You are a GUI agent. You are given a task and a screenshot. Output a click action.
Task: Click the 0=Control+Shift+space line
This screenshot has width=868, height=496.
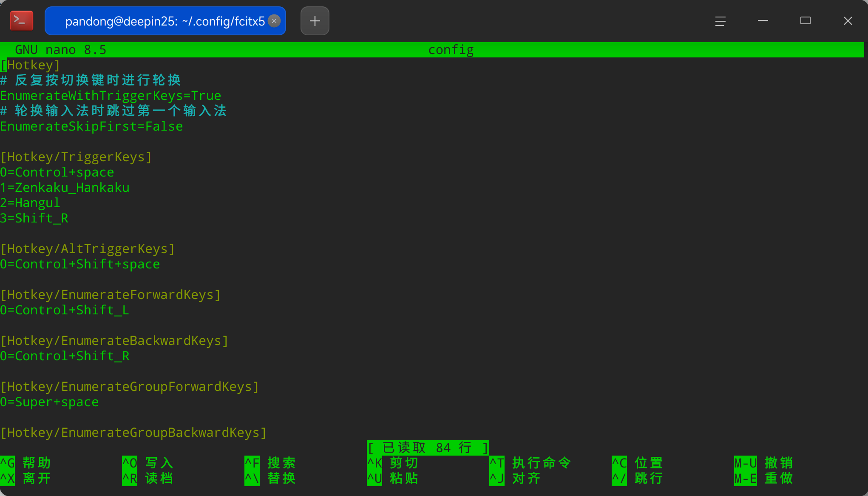click(80, 264)
